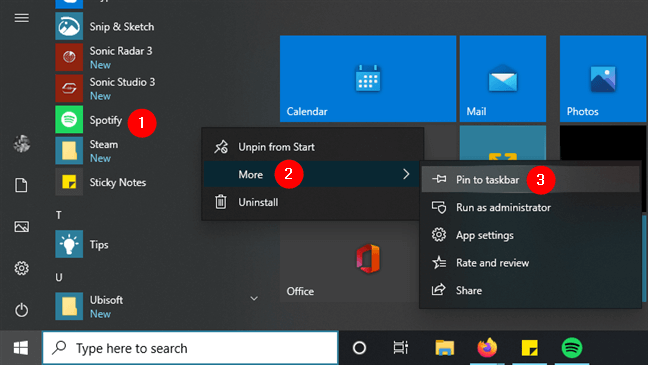Open the Tips lightbulb app
This screenshot has height=365, width=648.
(69, 244)
